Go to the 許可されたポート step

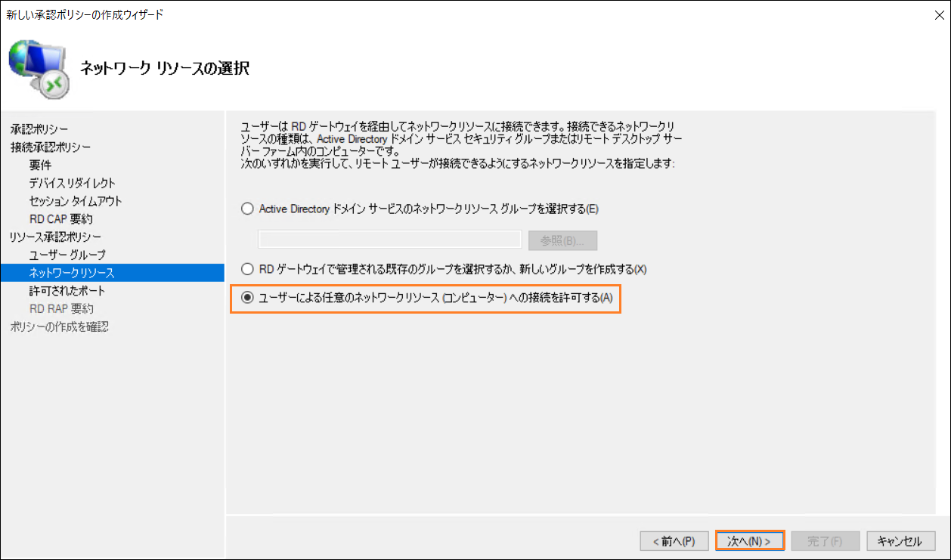[67, 291]
